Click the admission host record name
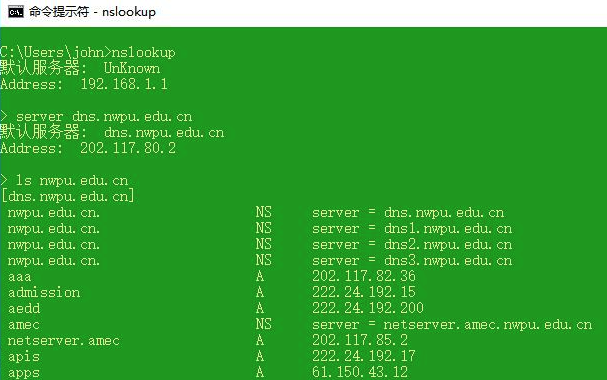 pyautogui.click(x=44, y=293)
